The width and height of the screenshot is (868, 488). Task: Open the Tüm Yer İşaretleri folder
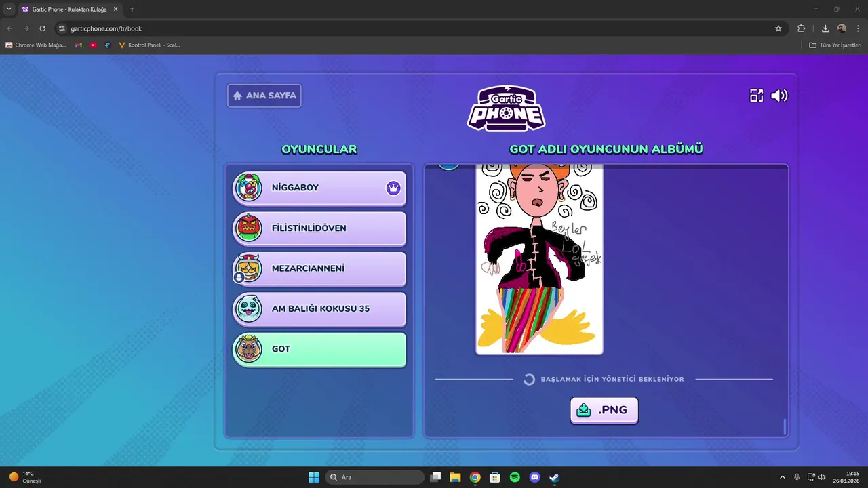click(835, 45)
